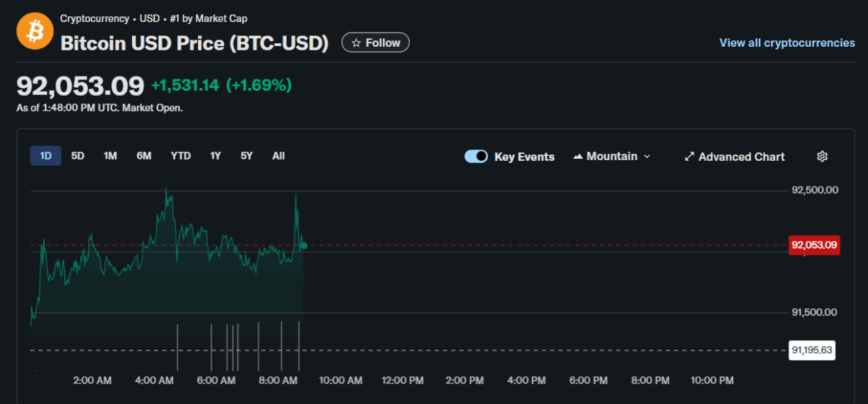Click the green current price dot on chart
Image resolution: width=868 pixels, height=404 pixels.
(x=304, y=245)
